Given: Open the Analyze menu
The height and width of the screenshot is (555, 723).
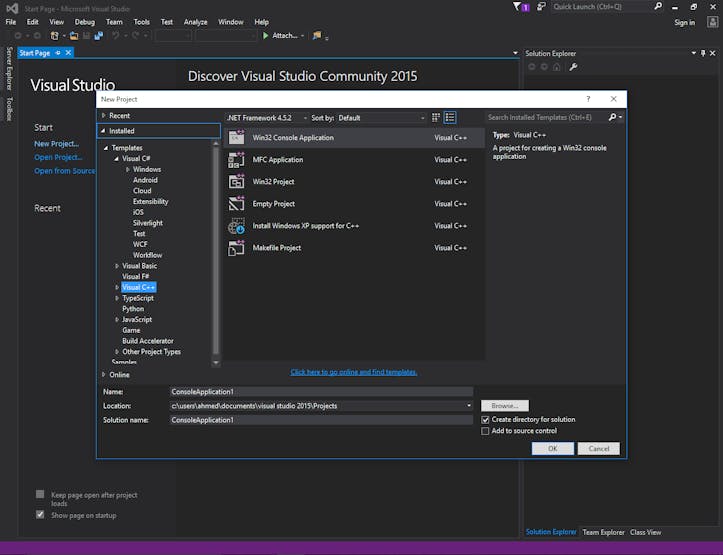Looking at the screenshot, I should (196, 22).
